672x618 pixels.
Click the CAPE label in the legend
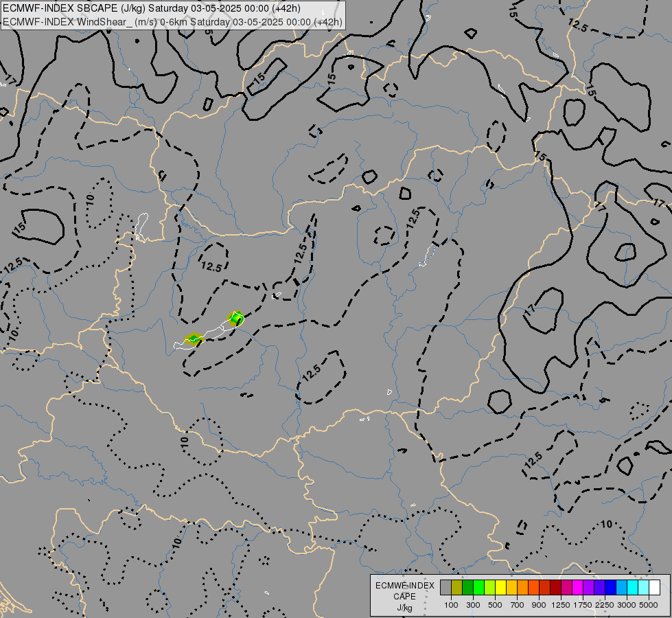404,597
